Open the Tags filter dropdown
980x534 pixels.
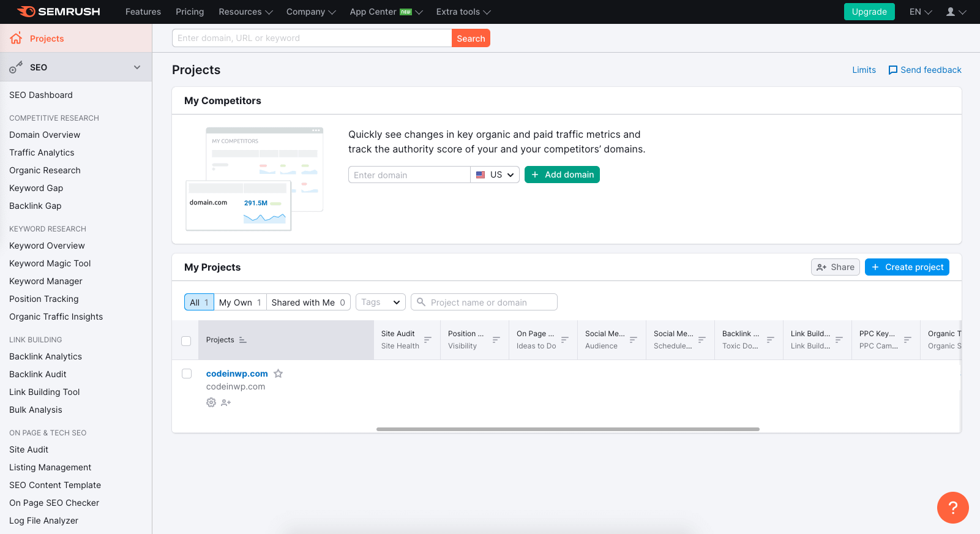pos(381,302)
